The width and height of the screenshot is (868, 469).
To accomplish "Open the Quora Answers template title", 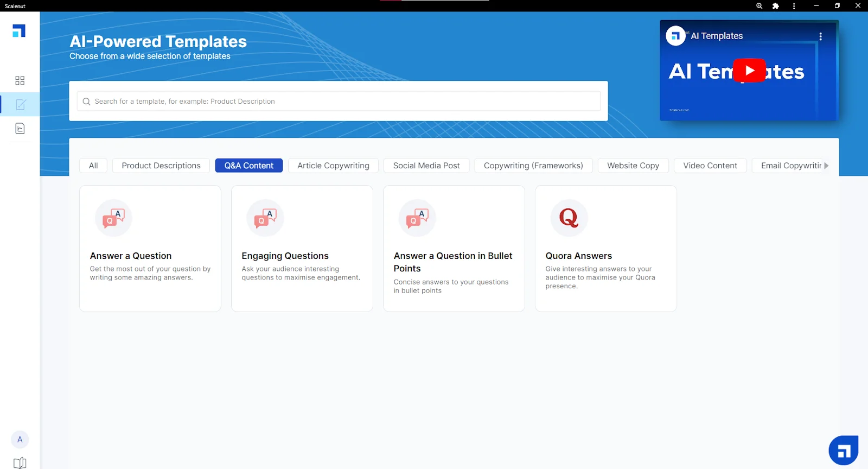I will pos(579,256).
